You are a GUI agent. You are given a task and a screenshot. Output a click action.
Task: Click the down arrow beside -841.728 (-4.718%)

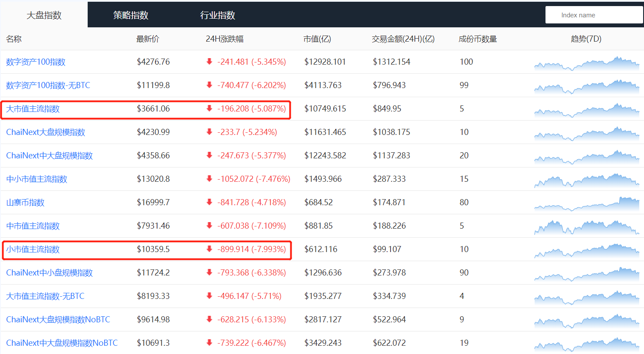209,202
